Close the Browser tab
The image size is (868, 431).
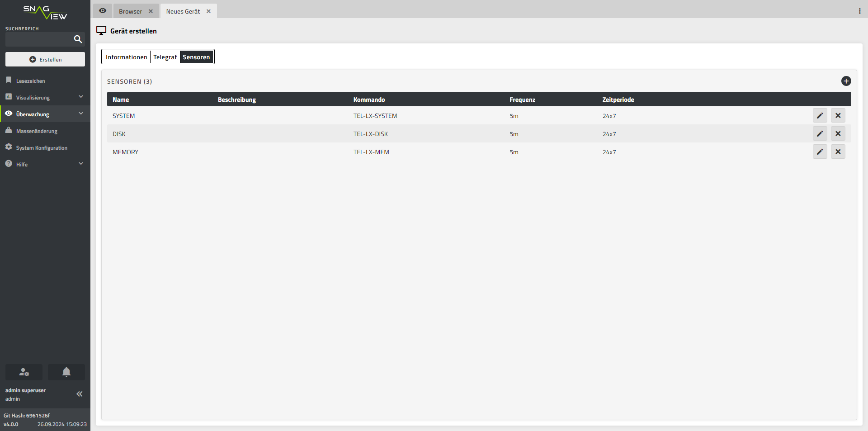point(151,11)
